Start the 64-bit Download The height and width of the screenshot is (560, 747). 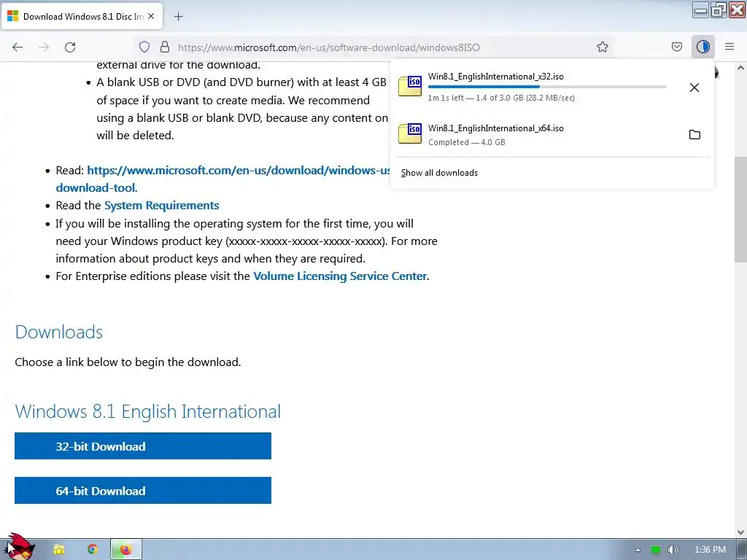143,491
